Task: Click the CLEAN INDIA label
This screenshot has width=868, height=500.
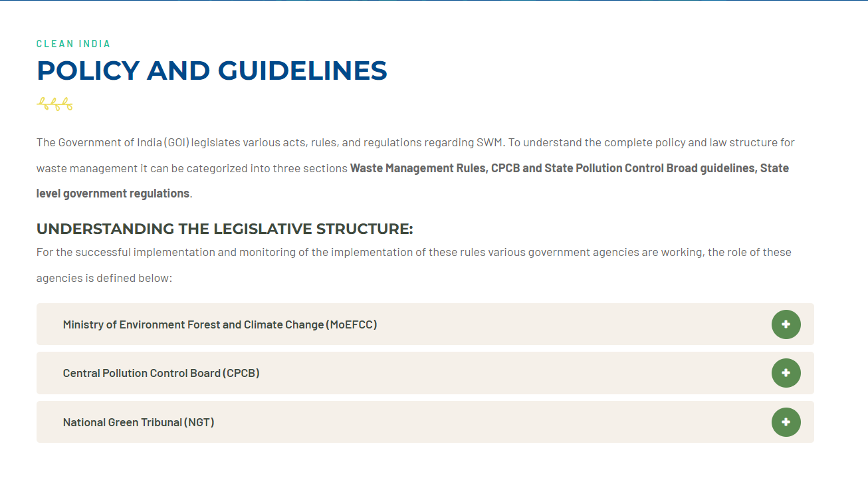Action: click(73, 43)
